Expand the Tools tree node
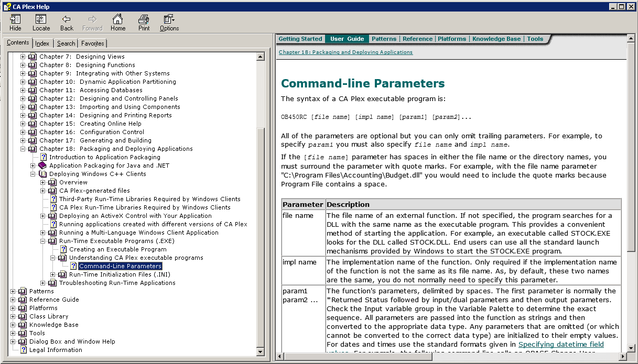Screen dimensions: 638x364 13,333
